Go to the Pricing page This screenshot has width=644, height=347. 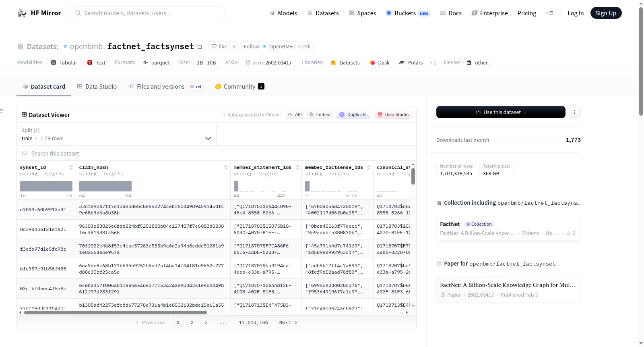tap(527, 13)
